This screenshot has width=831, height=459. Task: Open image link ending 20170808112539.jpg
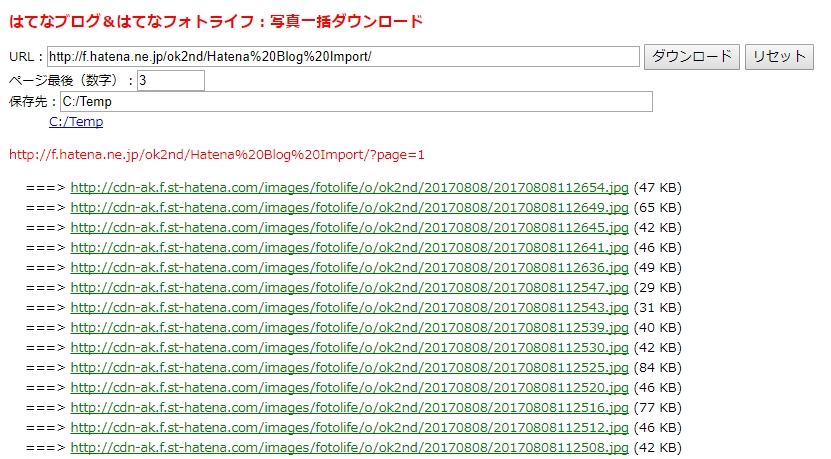pos(349,328)
